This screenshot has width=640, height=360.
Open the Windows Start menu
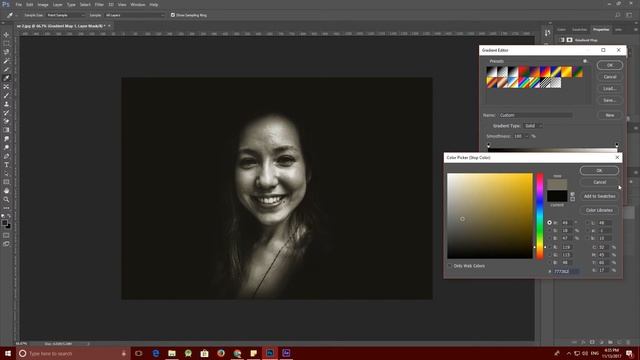8,353
